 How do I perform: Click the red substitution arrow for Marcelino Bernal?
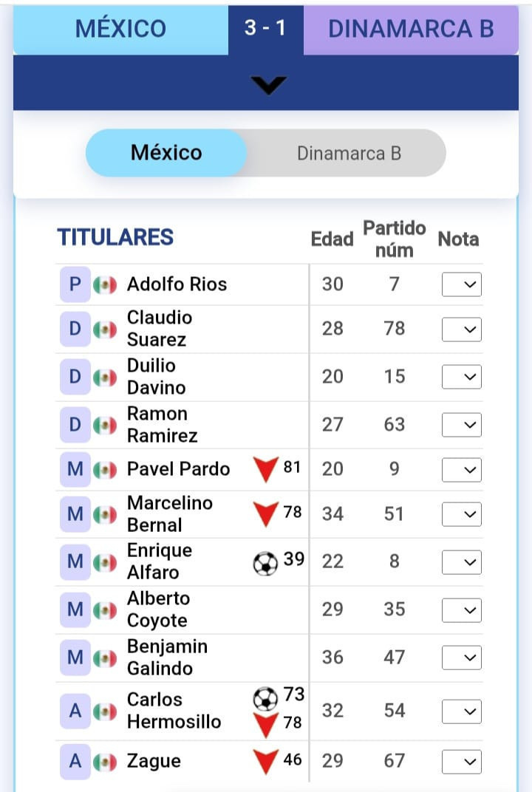[266, 514]
